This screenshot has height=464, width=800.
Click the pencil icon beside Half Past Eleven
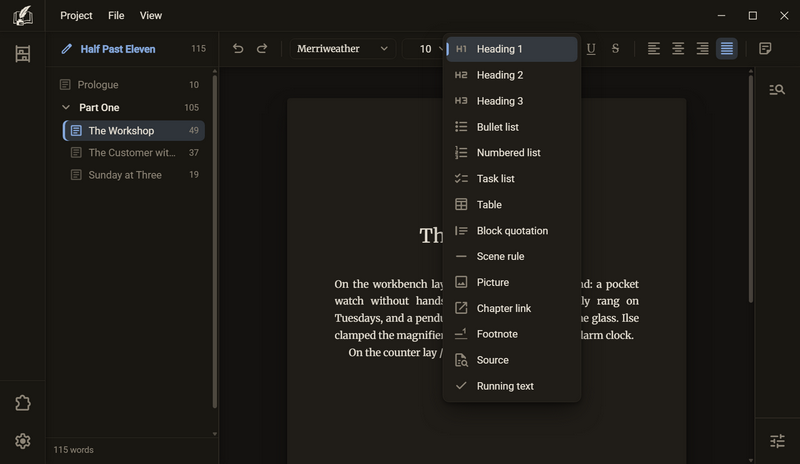pyautogui.click(x=66, y=49)
